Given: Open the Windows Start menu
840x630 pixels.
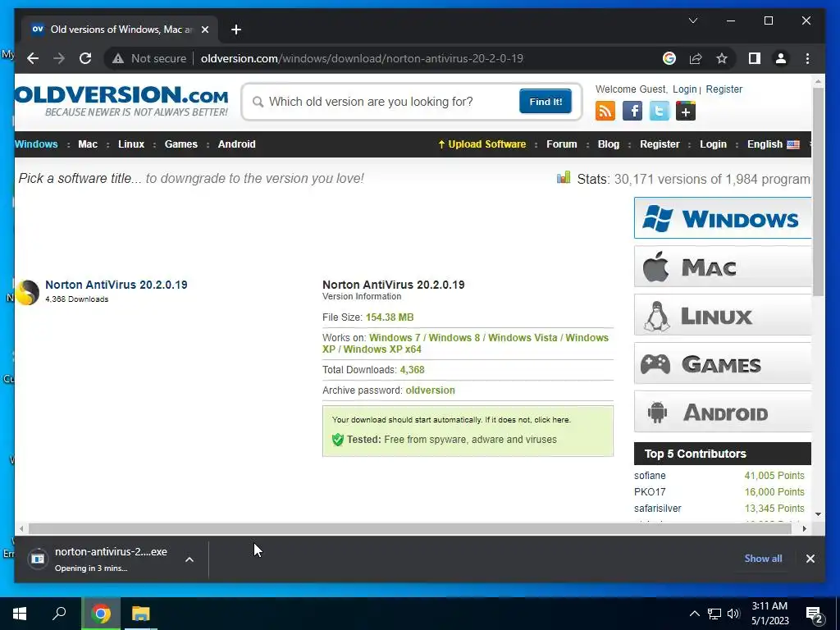Looking at the screenshot, I should pyautogui.click(x=20, y=614).
